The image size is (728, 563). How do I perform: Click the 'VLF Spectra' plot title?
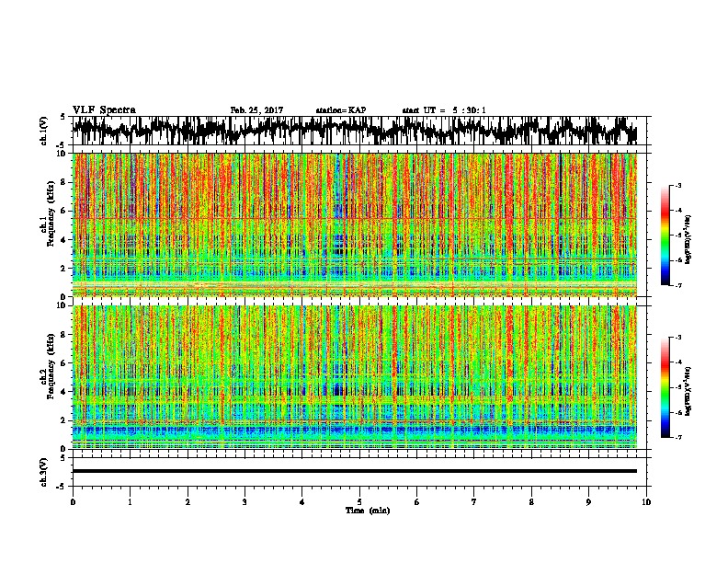tap(104, 110)
